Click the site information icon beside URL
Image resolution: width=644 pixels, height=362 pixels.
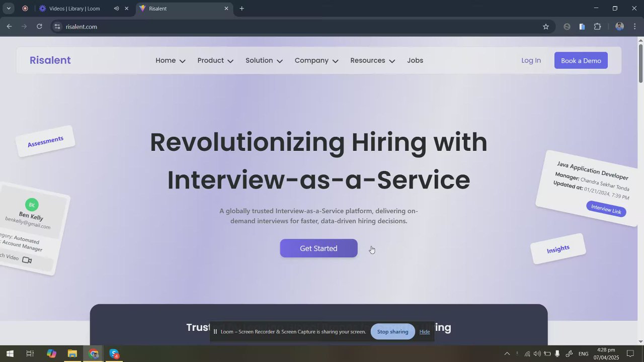tap(57, 27)
